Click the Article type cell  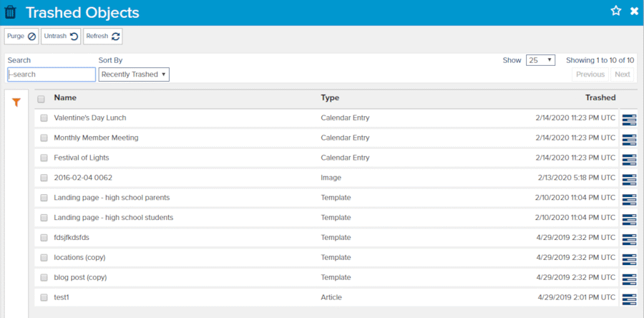[331, 298]
